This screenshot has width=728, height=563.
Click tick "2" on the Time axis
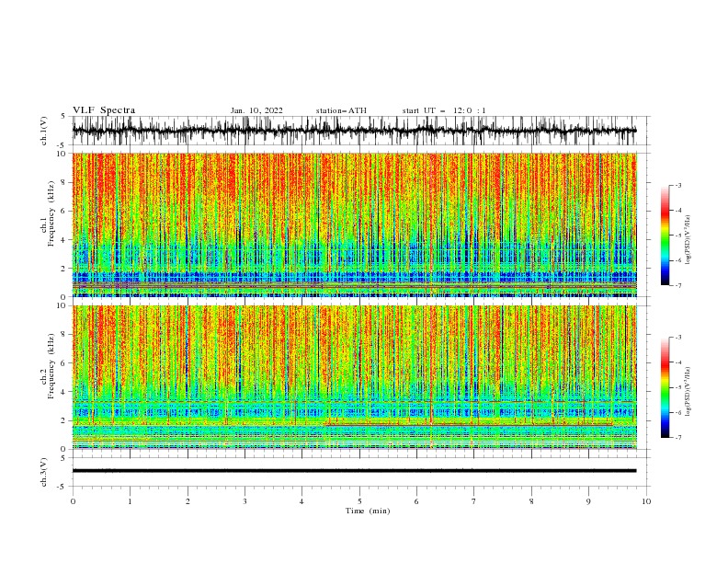click(188, 501)
